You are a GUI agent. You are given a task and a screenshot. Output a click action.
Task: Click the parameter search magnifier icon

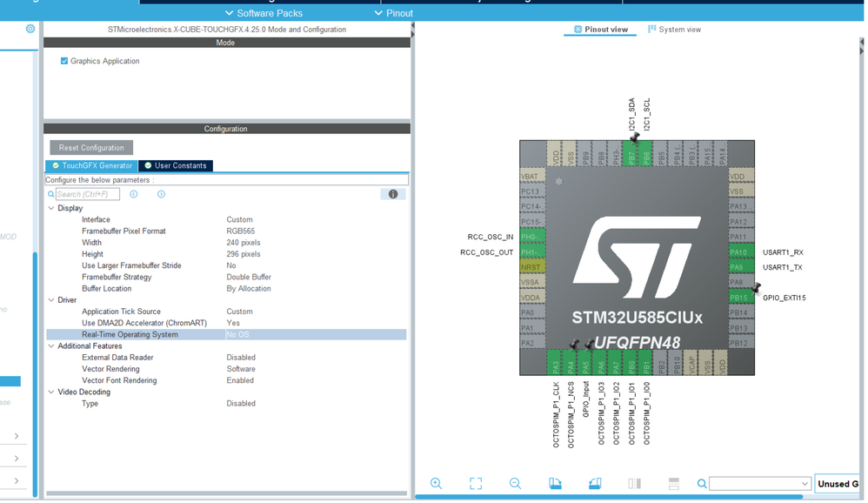coord(51,194)
